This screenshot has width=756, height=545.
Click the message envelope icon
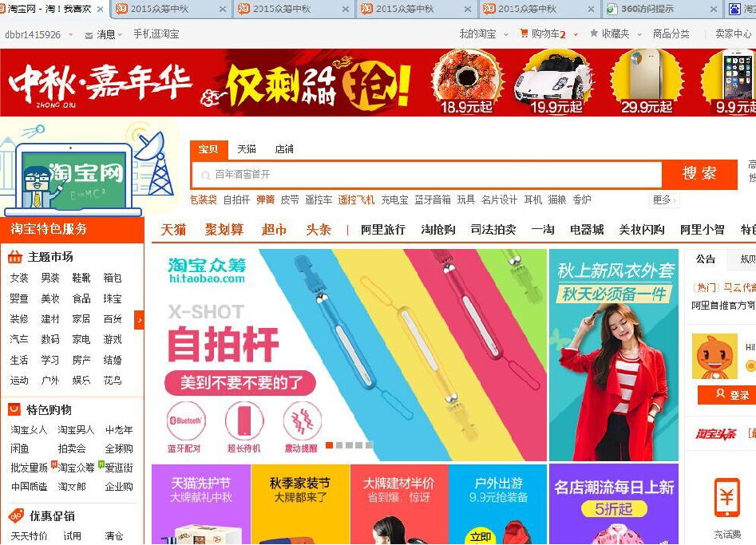click(x=89, y=35)
